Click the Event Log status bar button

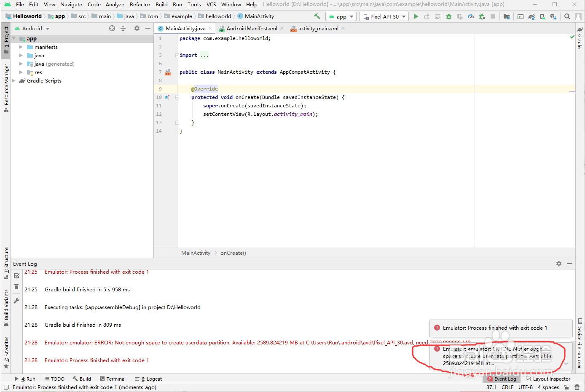(x=502, y=379)
